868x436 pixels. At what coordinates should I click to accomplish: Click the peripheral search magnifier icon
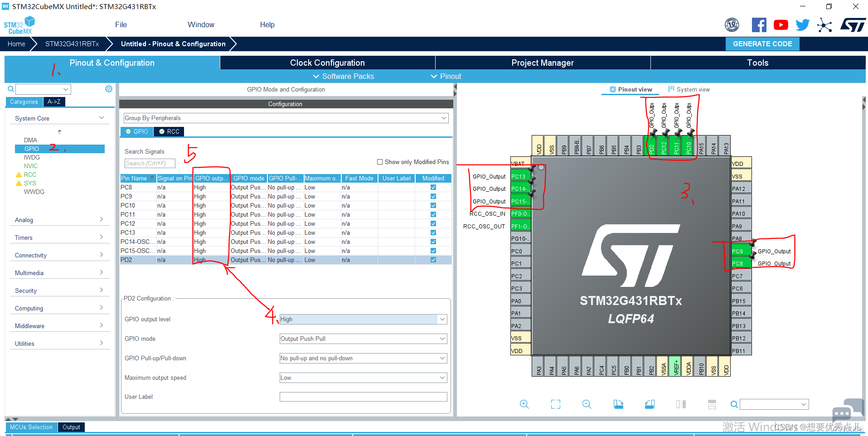tap(11, 89)
